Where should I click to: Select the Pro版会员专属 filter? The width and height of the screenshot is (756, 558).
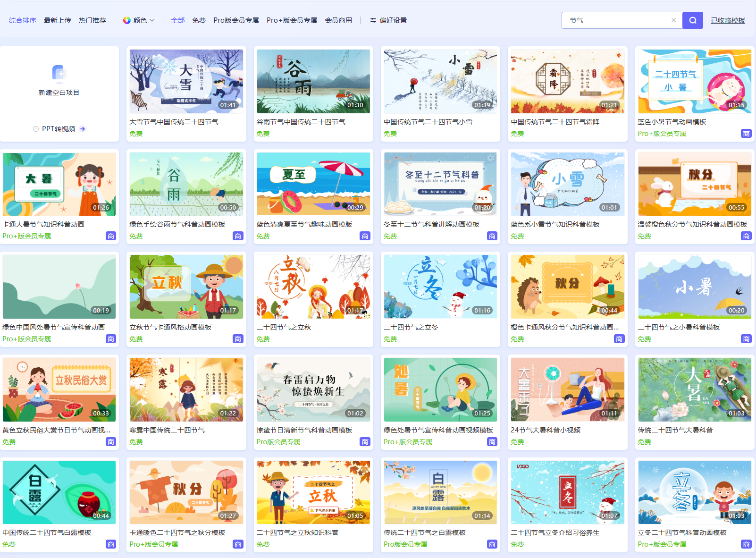tap(236, 20)
